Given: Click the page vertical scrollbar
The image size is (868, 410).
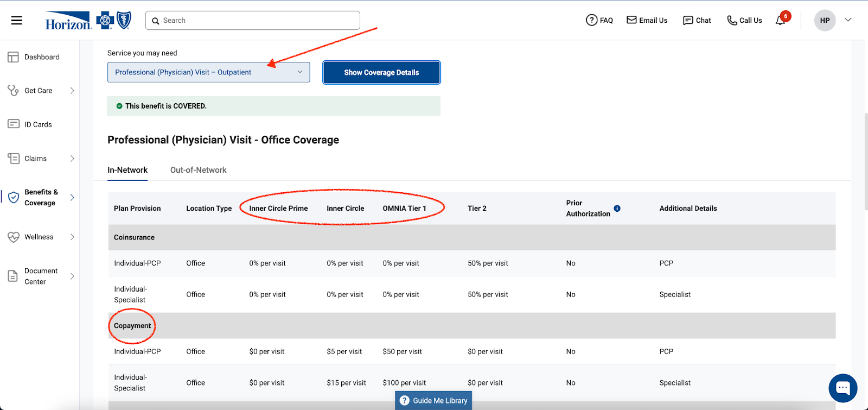Looking at the screenshot, I should [865, 161].
